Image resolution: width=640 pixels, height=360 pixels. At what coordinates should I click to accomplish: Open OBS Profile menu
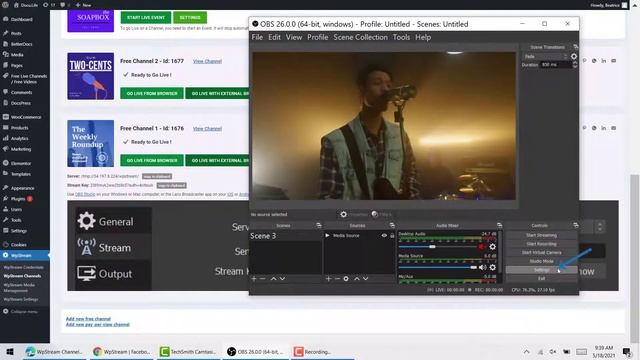click(318, 37)
